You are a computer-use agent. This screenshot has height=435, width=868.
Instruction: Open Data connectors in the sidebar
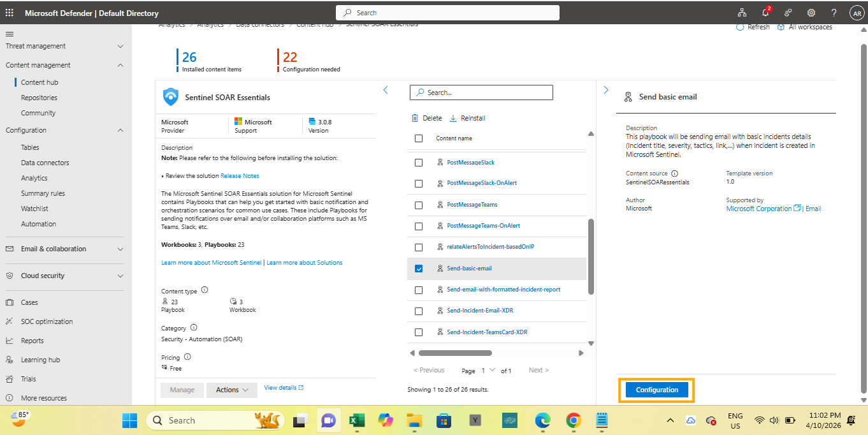45,163
